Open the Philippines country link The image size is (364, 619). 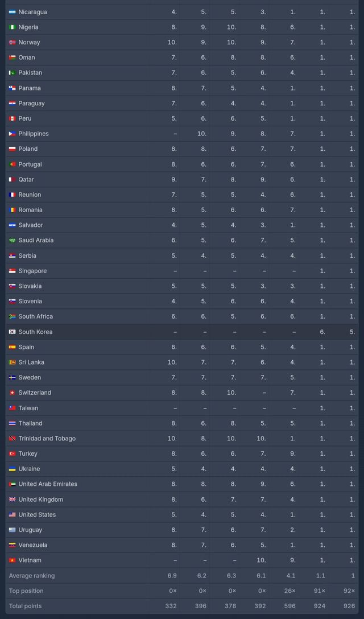tap(34, 134)
